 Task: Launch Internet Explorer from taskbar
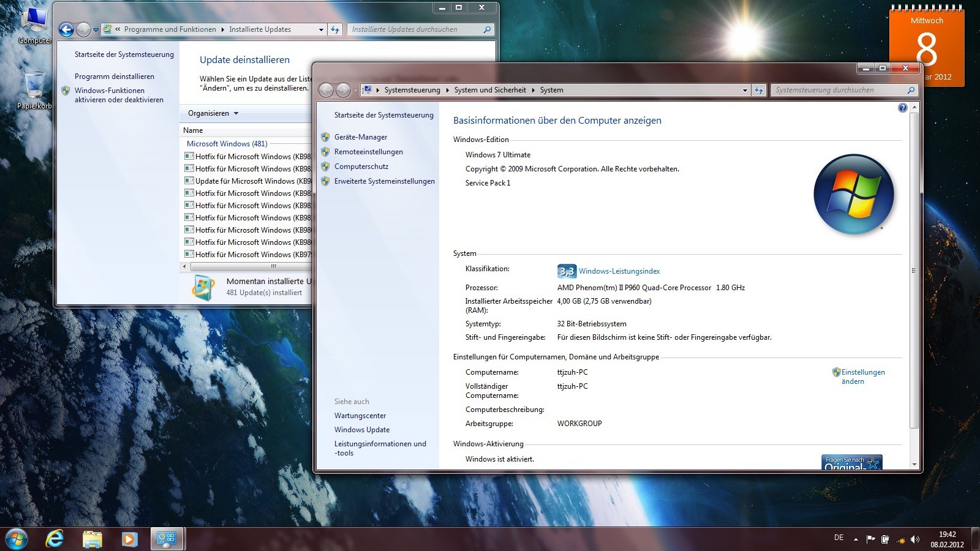[55, 539]
